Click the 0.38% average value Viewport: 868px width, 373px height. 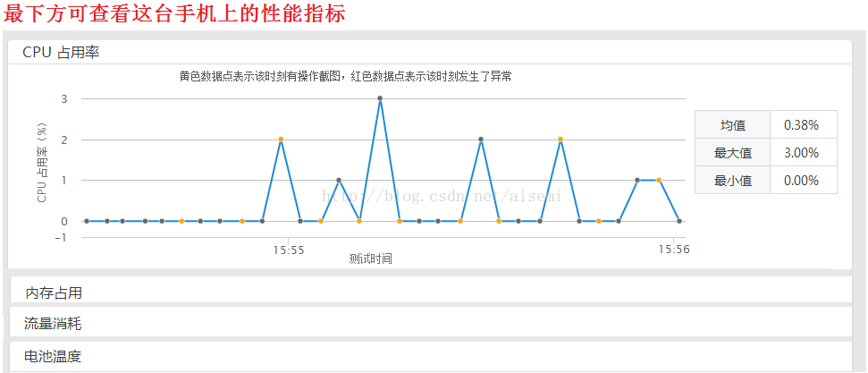pos(801,125)
